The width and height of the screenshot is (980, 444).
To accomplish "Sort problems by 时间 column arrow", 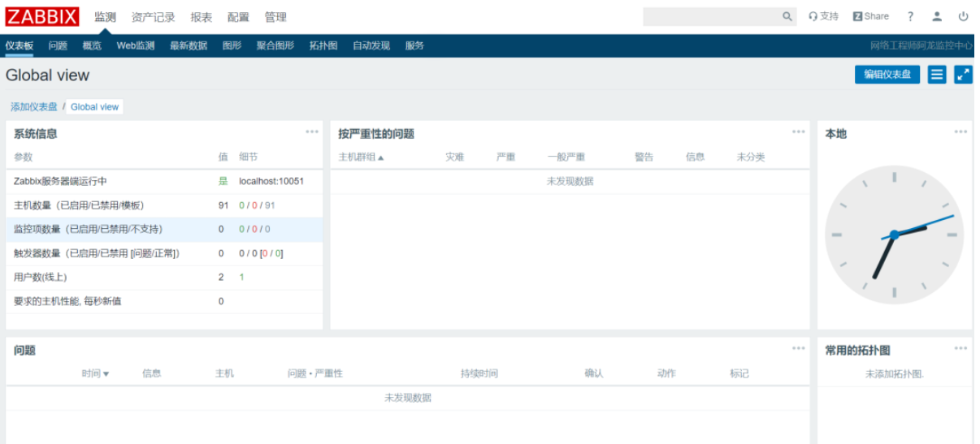I will coord(106,374).
